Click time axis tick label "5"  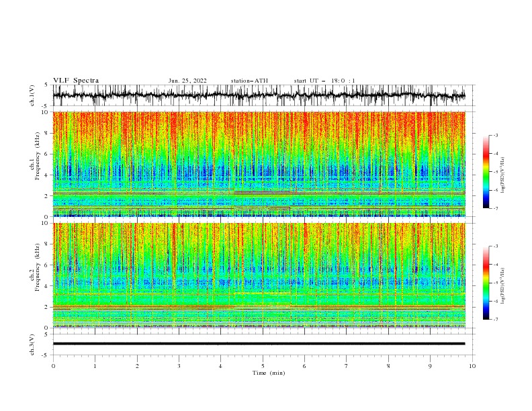point(263,366)
